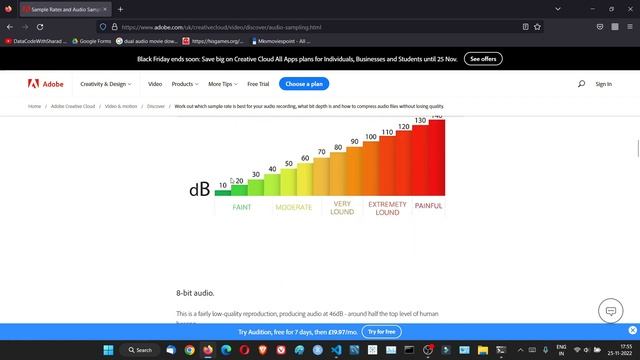
Task: Open DataCodeWithSharad bookmark
Action: 36,41
